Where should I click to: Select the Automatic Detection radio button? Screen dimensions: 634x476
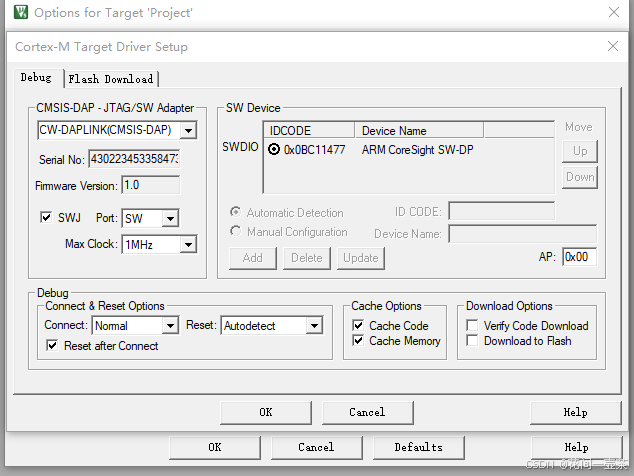(235, 212)
